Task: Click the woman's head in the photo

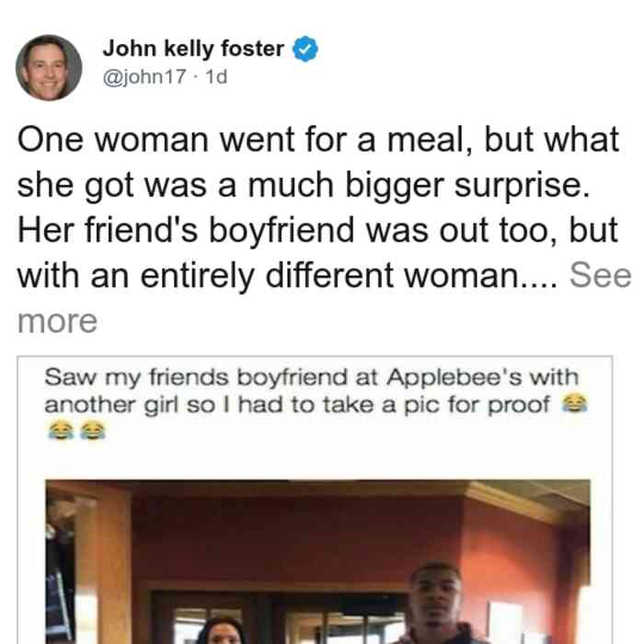Action: point(222,631)
